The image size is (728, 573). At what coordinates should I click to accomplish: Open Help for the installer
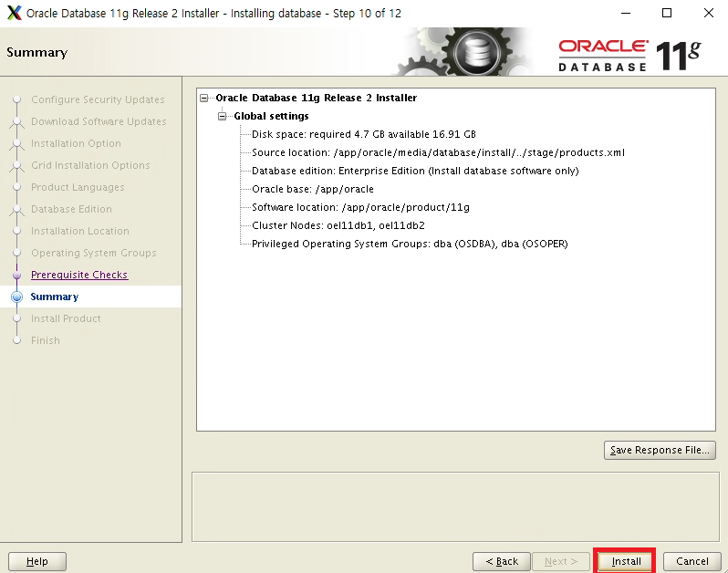tap(37, 561)
